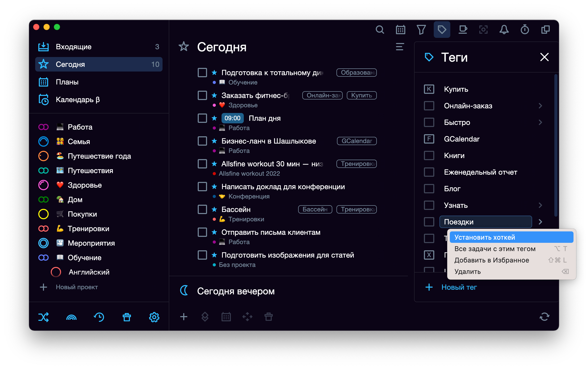Choose Добавить в Избранное menu item
The image size is (588, 369).
point(511,260)
